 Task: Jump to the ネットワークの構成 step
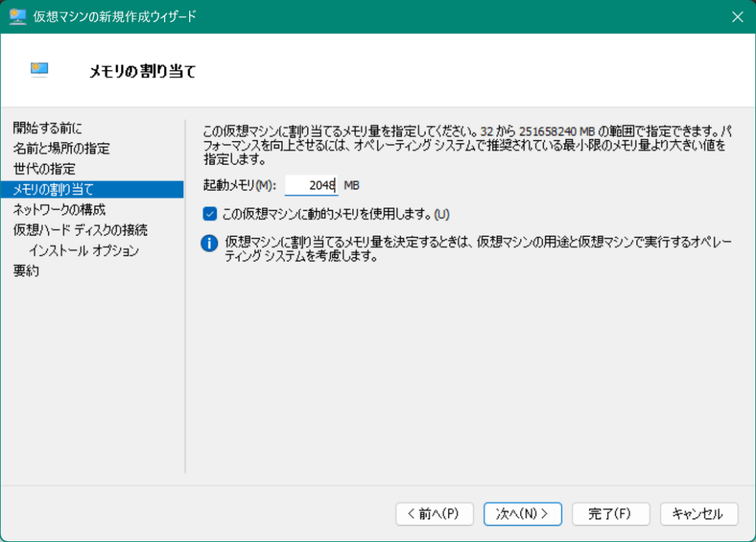(59, 209)
